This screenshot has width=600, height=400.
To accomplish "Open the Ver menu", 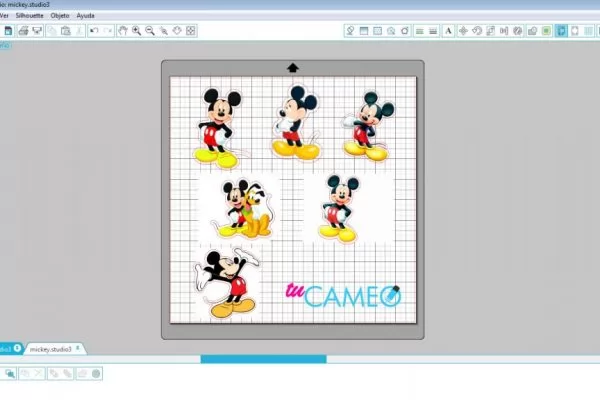I will pos(4,16).
